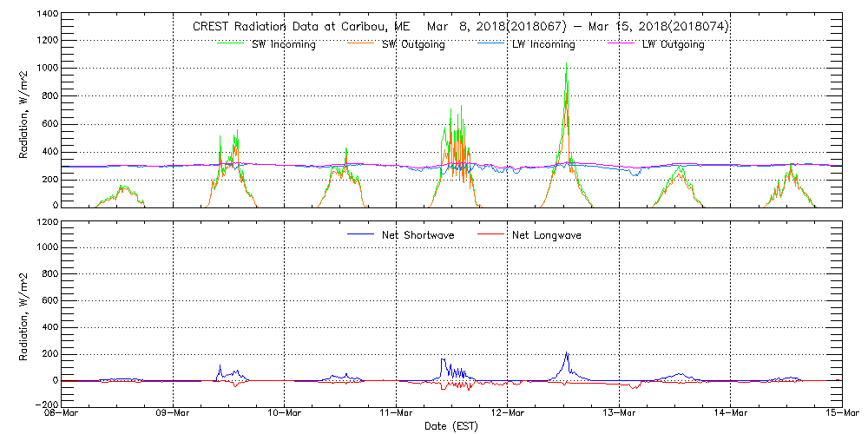Select the 10-Mar date tick label
Screen dimensions: 868x434
coord(284,412)
